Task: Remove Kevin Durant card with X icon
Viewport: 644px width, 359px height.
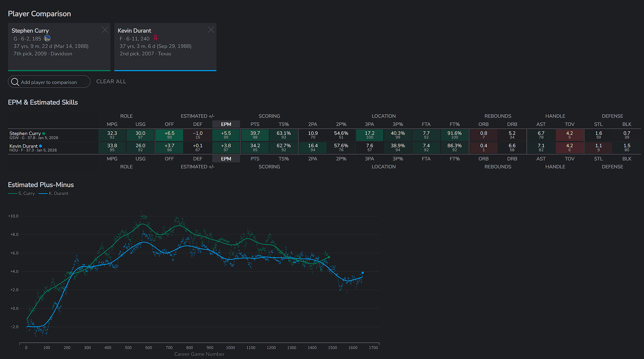Action: coord(211,30)
